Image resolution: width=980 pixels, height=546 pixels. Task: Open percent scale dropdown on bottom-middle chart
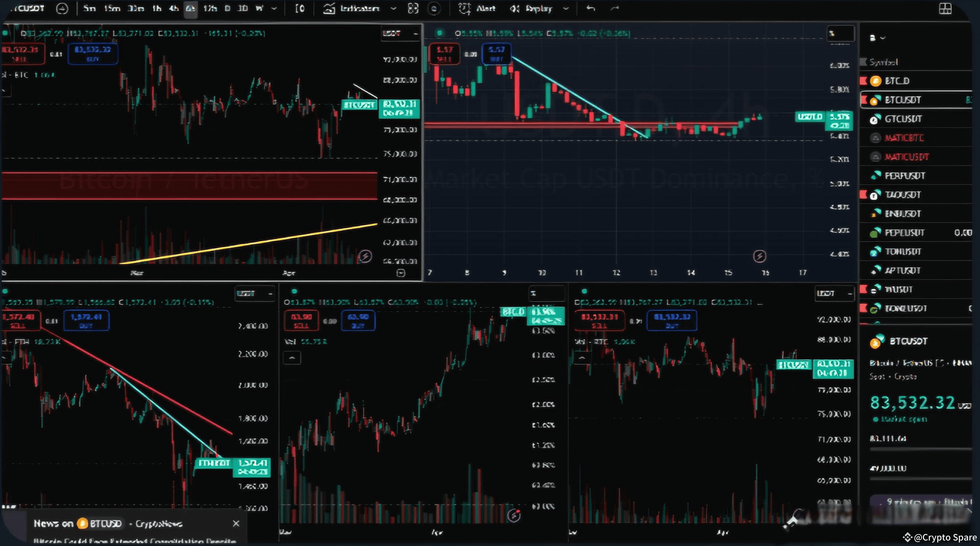point(546,293)
